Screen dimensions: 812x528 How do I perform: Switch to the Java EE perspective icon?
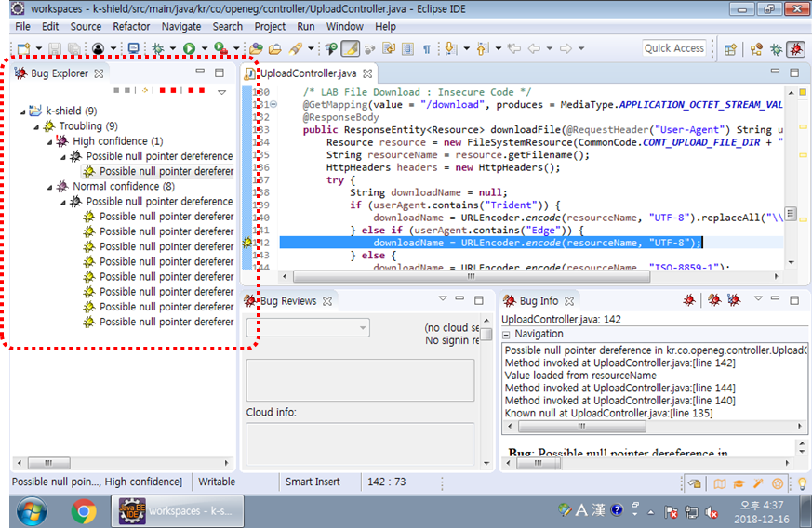pyautogui.click(x=756, y=49)
